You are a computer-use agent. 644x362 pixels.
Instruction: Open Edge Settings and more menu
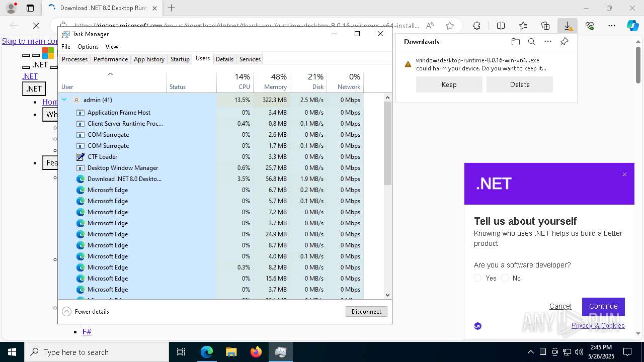[x=612, y=26]
